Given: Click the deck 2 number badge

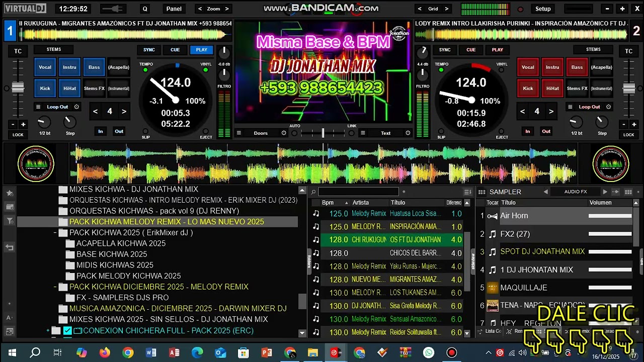Looking at the screenshot, I should point(636,31).
